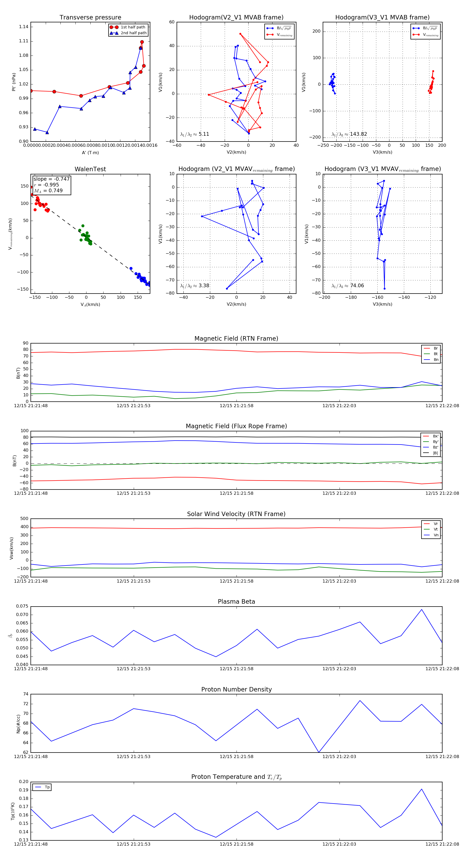Click '12/15 21:21:58' tick under Plasma Beta

(236, 669)
